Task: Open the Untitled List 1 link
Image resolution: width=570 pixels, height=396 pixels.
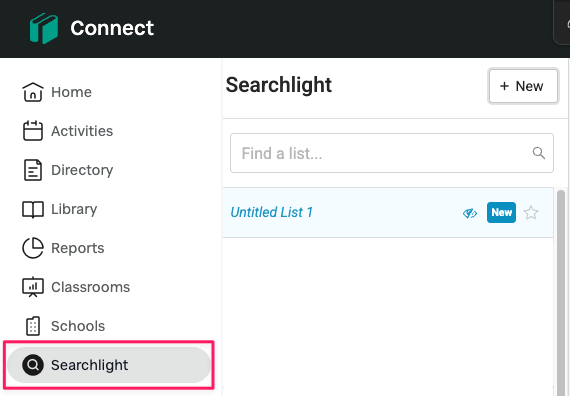Action: pyautogui.click(x=271, y=212)
